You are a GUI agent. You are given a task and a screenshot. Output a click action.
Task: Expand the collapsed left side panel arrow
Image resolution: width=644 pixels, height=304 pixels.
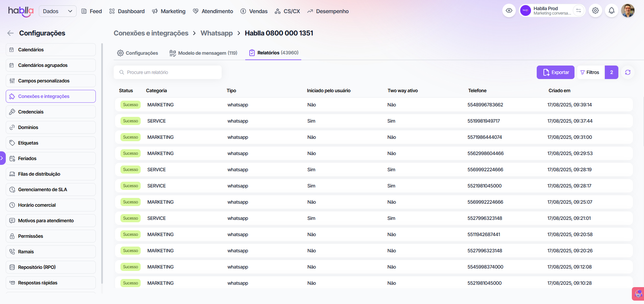pos(2,158)
